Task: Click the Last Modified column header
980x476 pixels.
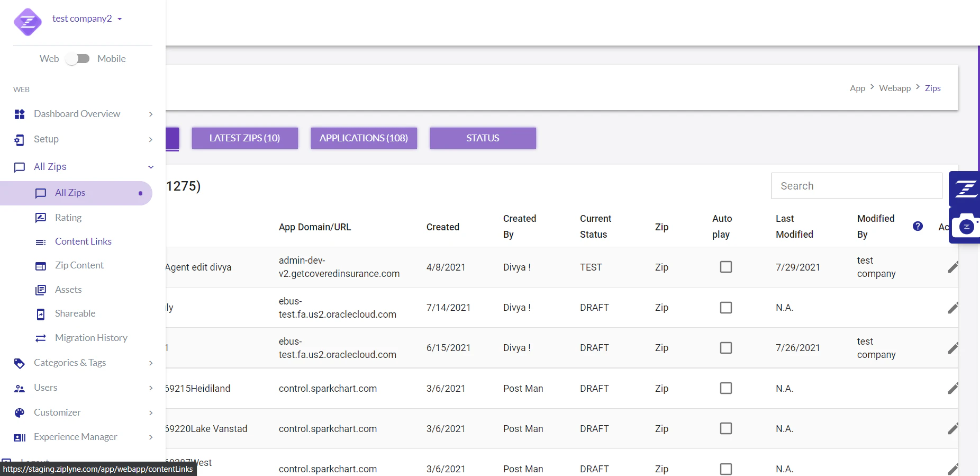Action: click(794, 227)
